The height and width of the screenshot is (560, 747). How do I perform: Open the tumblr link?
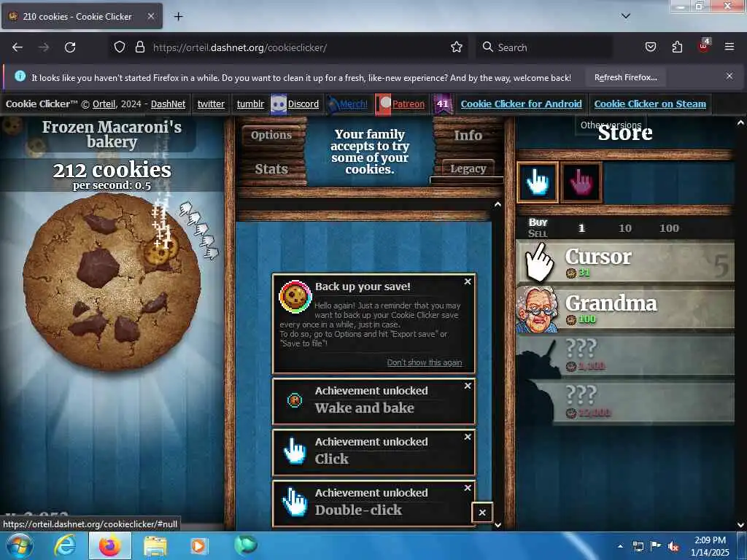pos(251,104)
